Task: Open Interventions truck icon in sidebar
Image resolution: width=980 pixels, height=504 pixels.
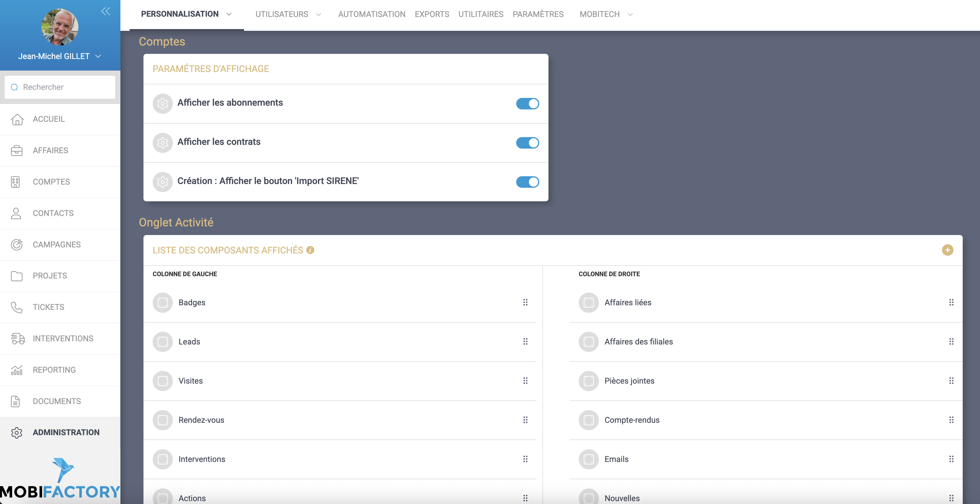Action: (x=18, y=338)
